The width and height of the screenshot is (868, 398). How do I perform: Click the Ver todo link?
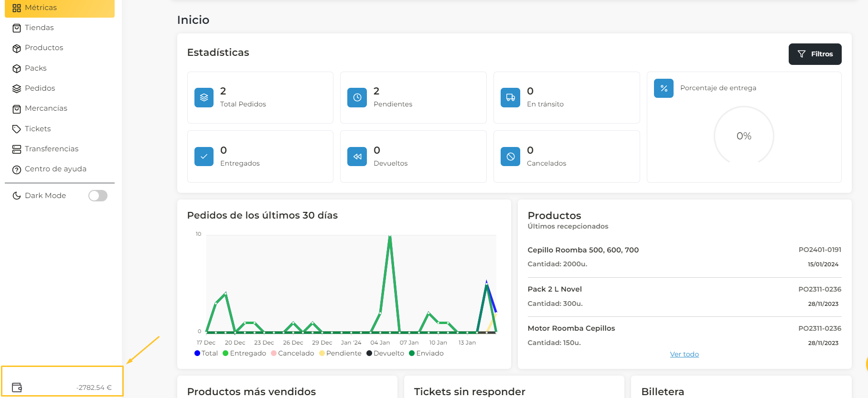[684, 354]
